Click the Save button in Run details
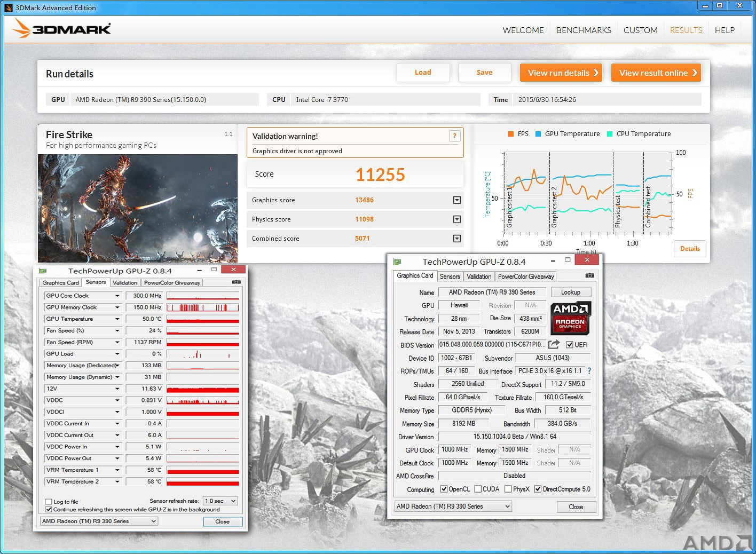This screenshot has width=756, height=554. click(x=485, y=73)
